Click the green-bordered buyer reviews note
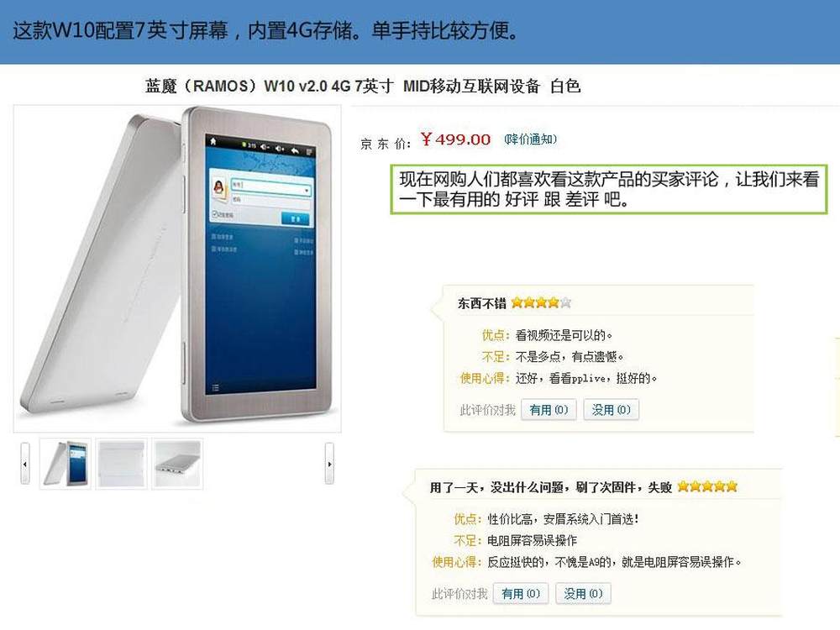This screenshot has height=630, width=840. (609, 190)
